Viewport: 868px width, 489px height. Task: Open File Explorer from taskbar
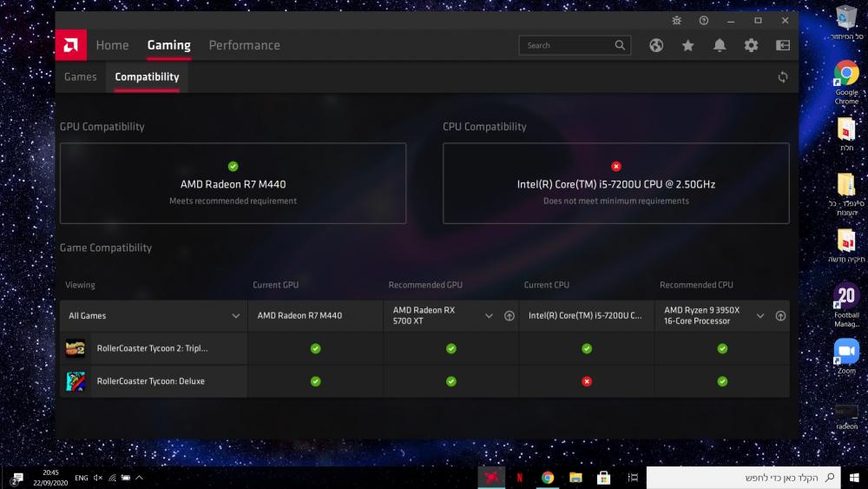tap(575, 478)
